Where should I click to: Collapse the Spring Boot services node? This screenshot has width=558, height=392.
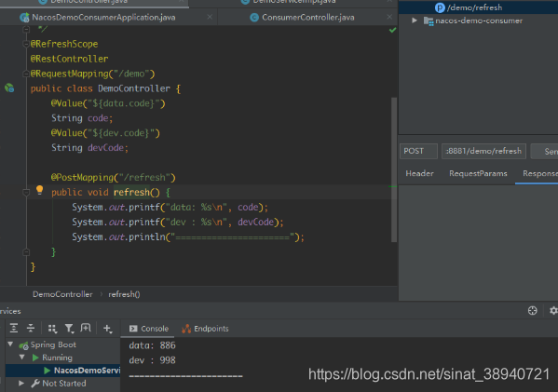pos(10,345)
